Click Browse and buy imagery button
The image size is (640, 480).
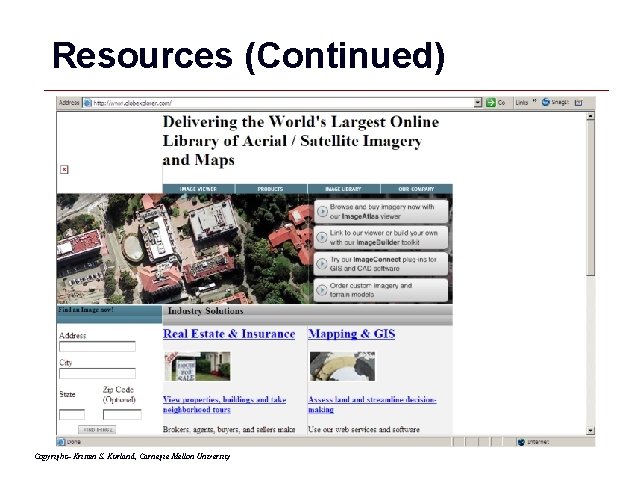click(381, 211)
